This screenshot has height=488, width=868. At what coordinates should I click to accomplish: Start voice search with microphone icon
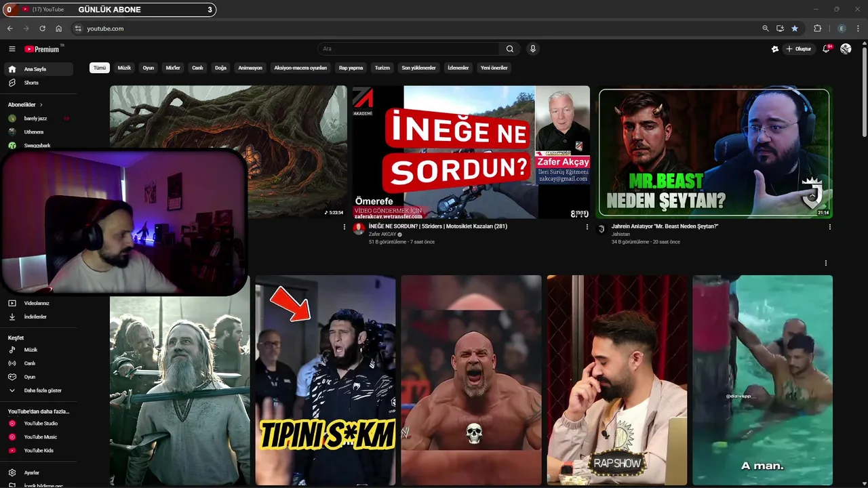(533, 49)
